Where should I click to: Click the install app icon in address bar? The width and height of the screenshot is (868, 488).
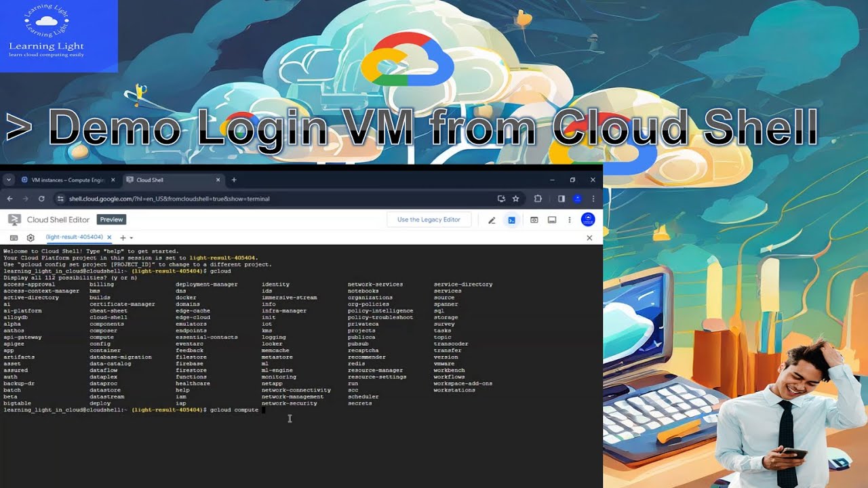(501, 199)
